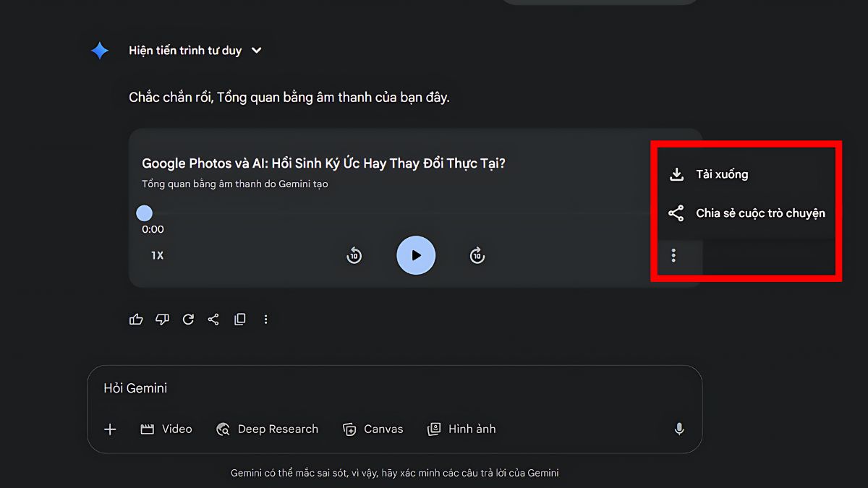Select the Video tool
The width and height of the screenshot is (868, 488).
pos(166,429)
